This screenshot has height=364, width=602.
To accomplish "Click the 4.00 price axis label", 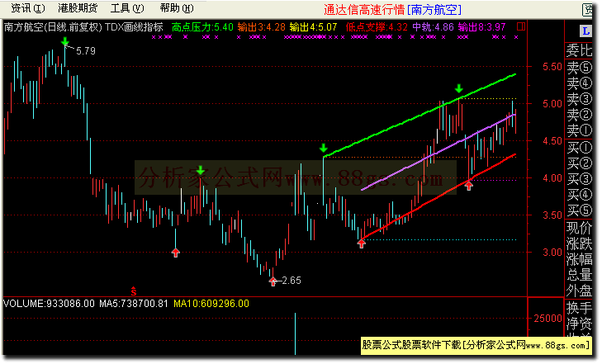I will (552, 178).
